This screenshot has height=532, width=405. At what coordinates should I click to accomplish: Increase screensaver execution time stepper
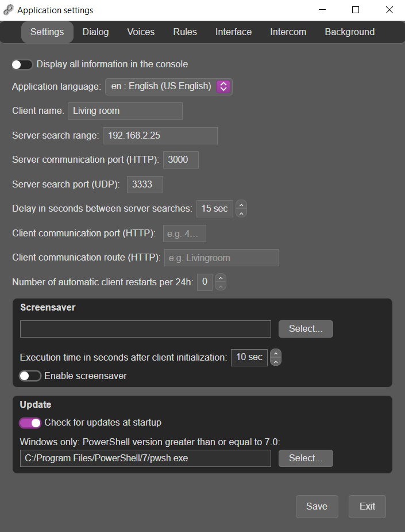(276, 353)
